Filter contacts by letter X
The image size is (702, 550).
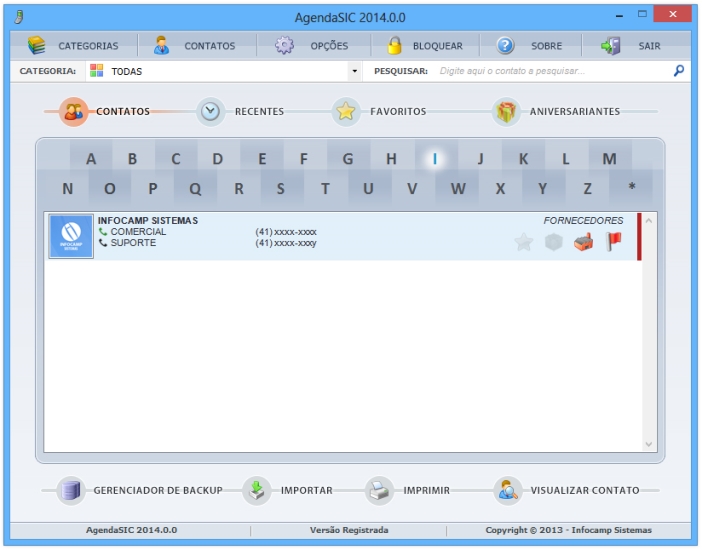tap(501, 189)
